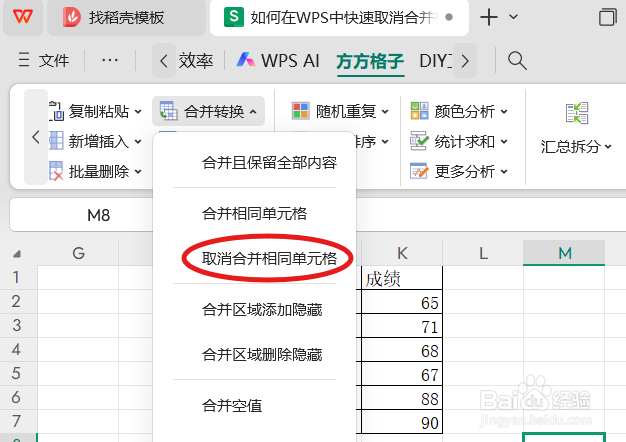Select column K header

pyautogui.click(x=402, y=253)
